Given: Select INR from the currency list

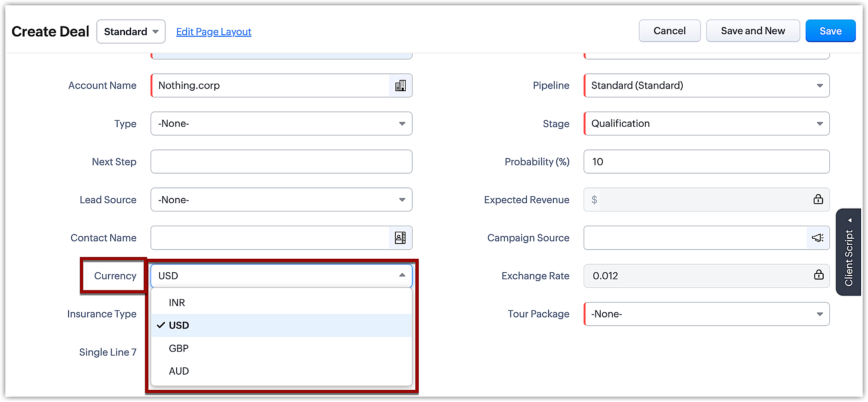Looking at the screenshot, I should pyautogui.click(x=177, y=303).
